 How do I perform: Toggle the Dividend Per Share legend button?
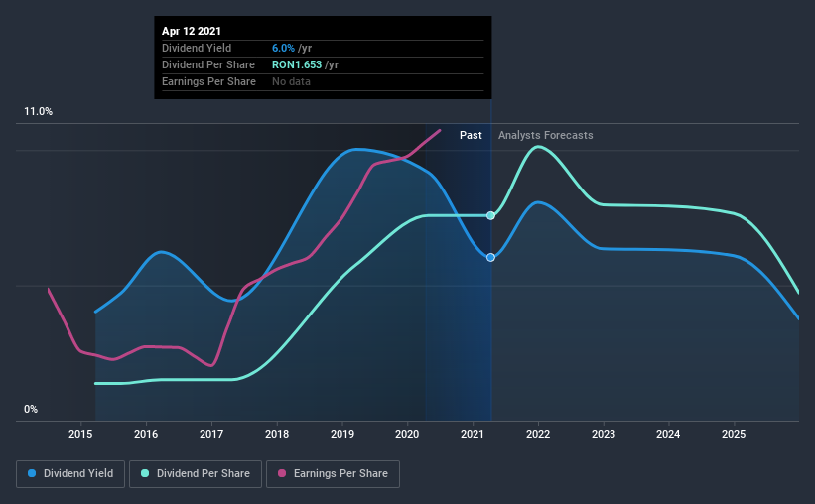(x=196, y=474)
